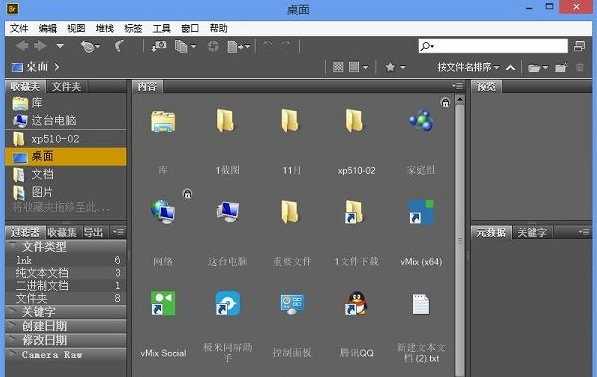This screenshot has height=377, width=597.
Task: Click the delete trash icon
Action: coord(580,67)
